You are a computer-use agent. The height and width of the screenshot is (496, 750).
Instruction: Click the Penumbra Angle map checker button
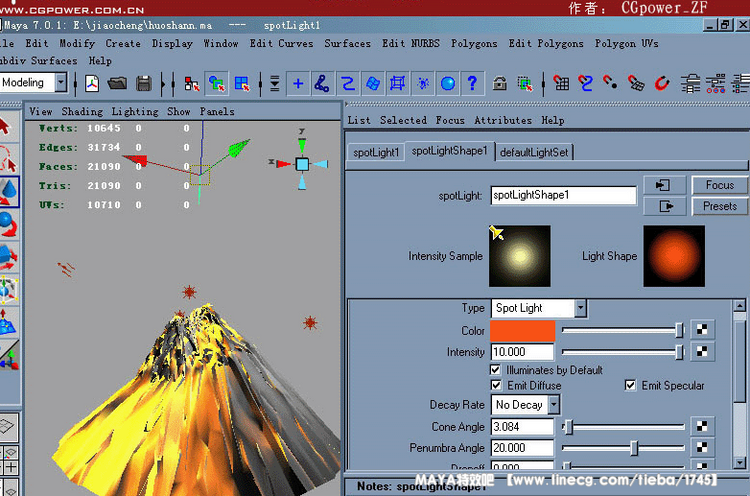(702, 447)
